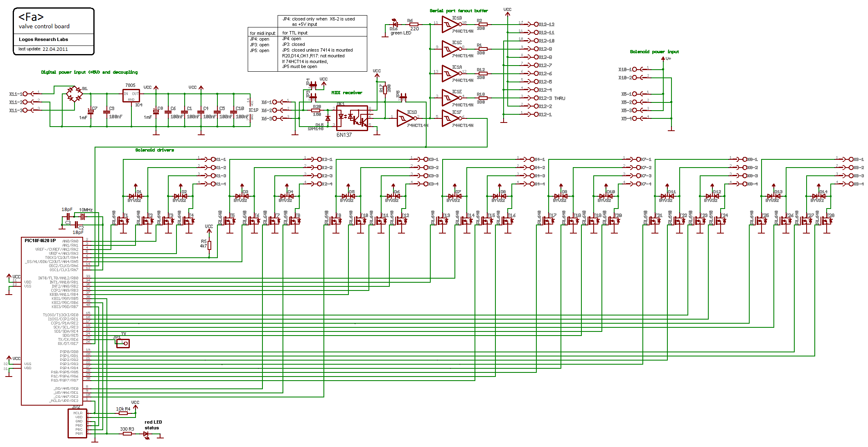Select the R5 4k7 pull-up resistor

(209, 245)
